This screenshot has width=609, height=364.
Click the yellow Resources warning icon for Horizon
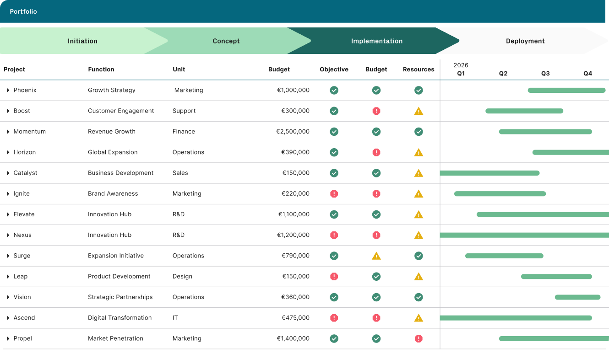point(419,152)
